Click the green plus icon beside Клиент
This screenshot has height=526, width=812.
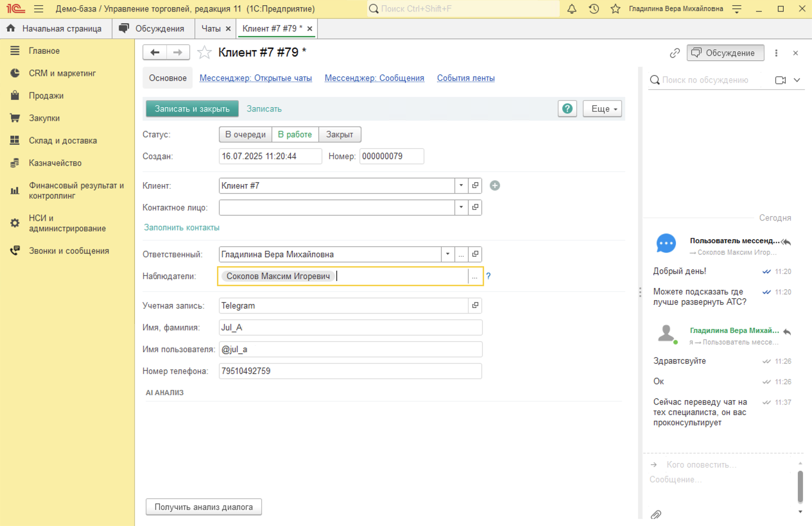pos(494,185)
